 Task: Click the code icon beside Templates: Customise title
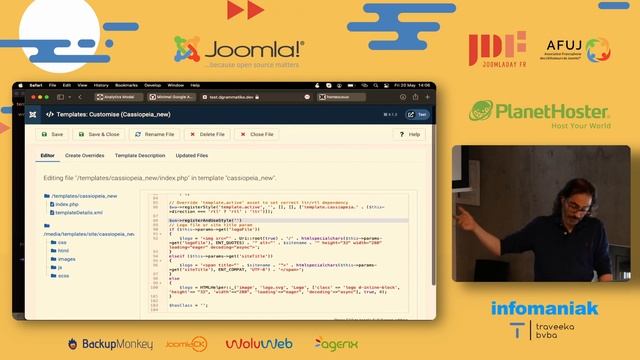[x=50, y=115]
